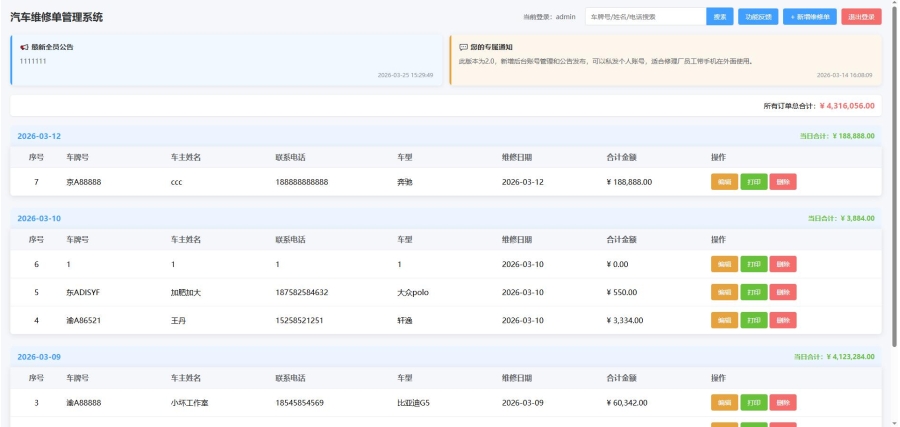This screenshot has width=900, height=427.
Task: Print the 渝A88888 比亚迪G5 order
Action: coord(753,402)
